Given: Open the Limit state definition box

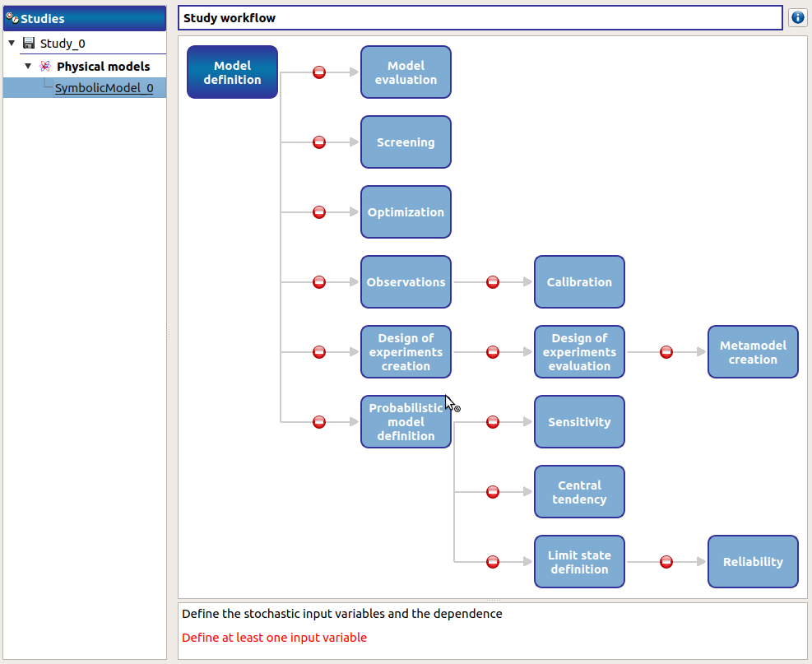Looking at the screenshot, I should pos(579,562).
